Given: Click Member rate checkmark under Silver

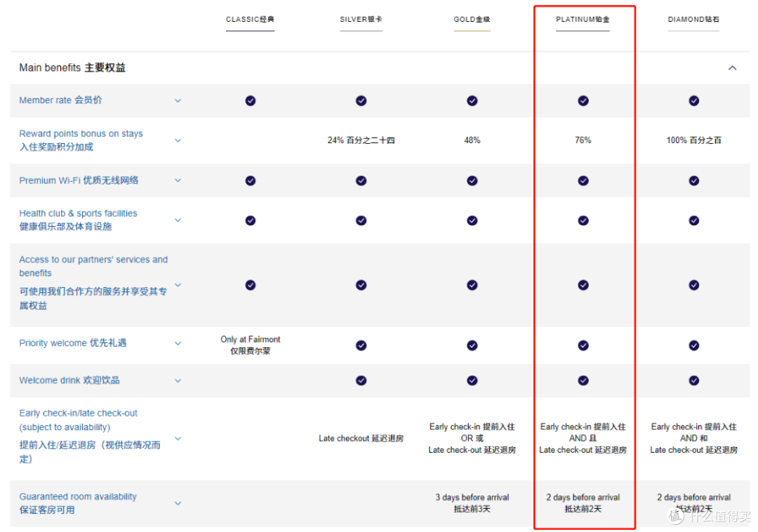Looking at the screenshot, I should [x=361, y=100].
